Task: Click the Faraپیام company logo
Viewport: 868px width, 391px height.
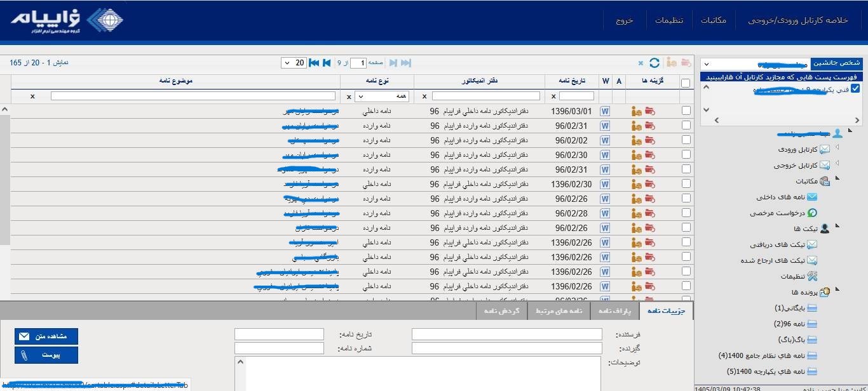Action: point(67,20)
